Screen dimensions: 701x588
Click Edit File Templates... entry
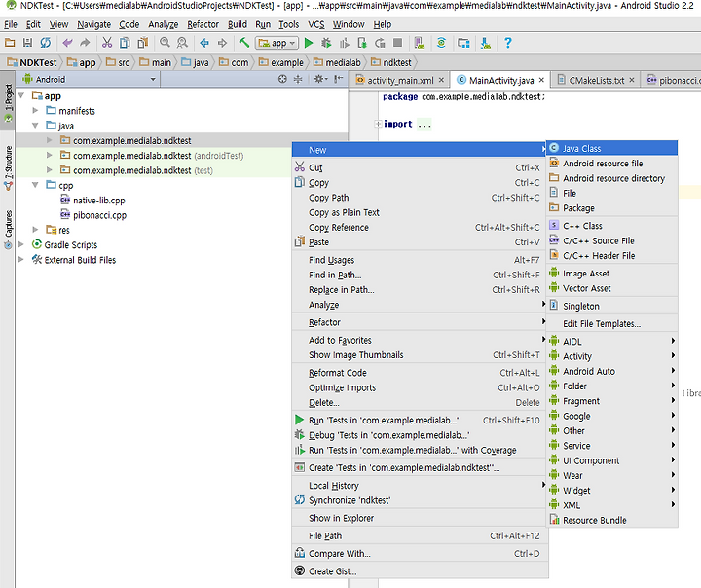(611, 323)
